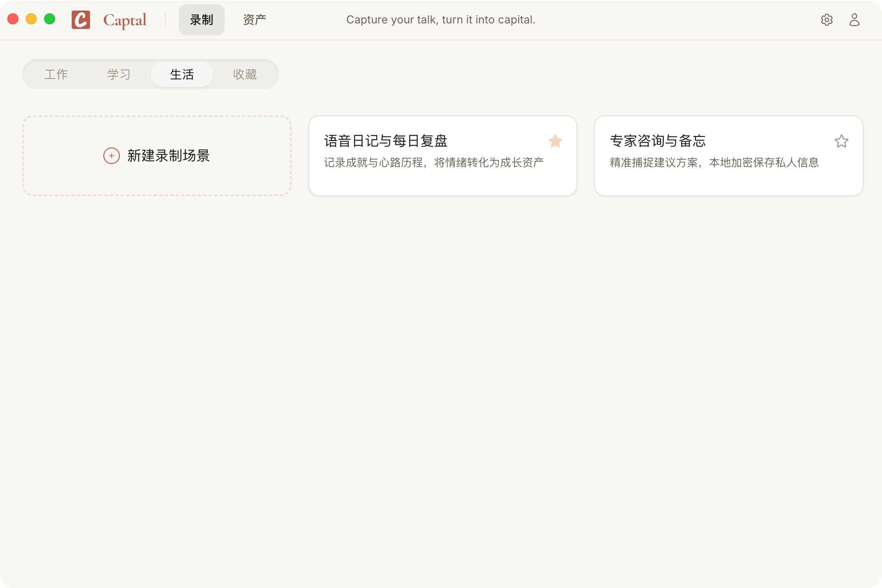Open the 收藏 category
The width and height of the screenshot is (882, 588).
click(x=244, y=74)
